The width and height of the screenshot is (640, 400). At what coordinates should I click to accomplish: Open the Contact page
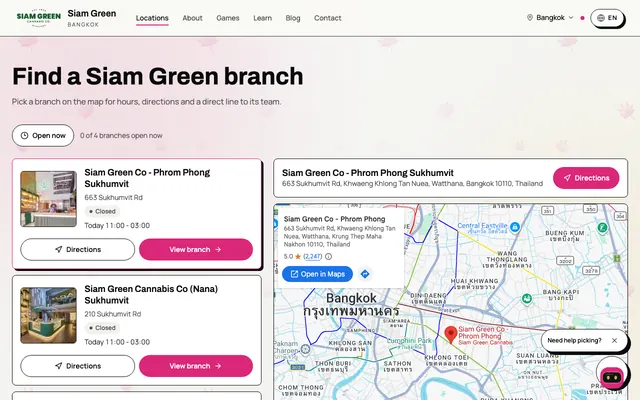pos(327,18)
